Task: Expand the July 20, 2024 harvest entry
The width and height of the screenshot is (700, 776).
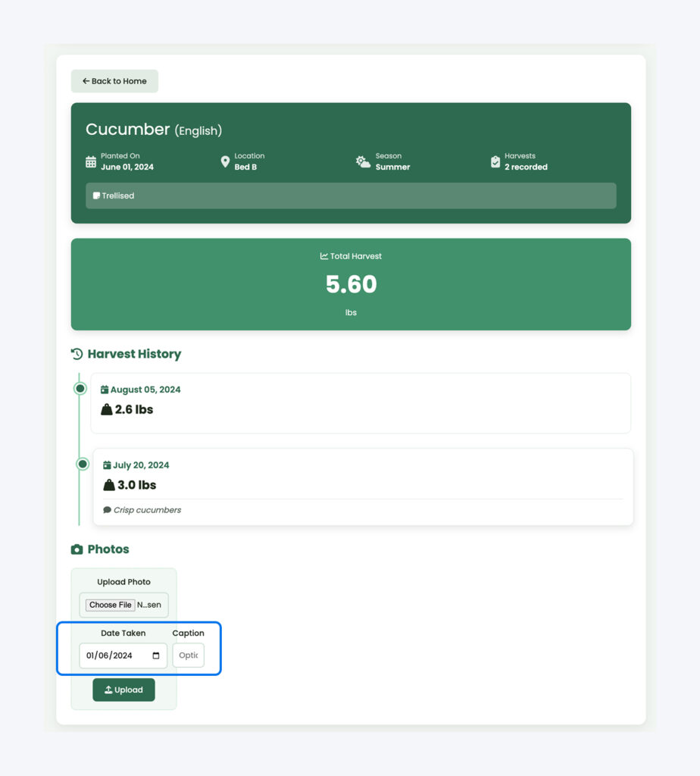Action: [363, 485]
